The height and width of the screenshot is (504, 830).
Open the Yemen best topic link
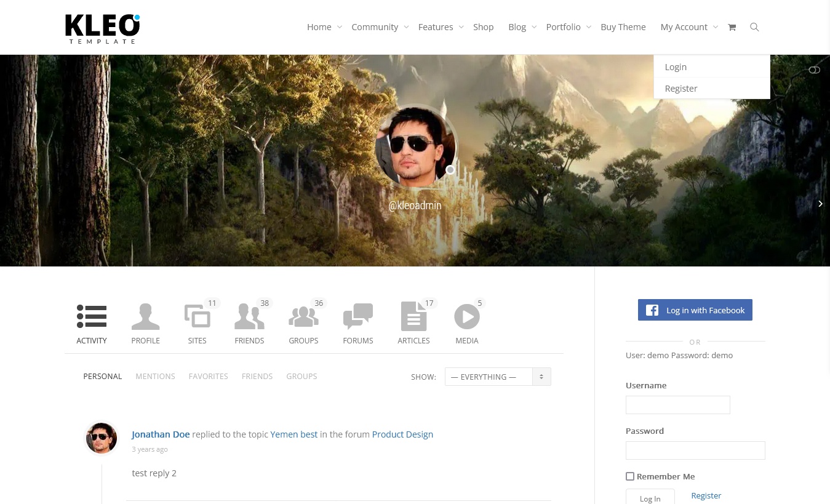294,434
